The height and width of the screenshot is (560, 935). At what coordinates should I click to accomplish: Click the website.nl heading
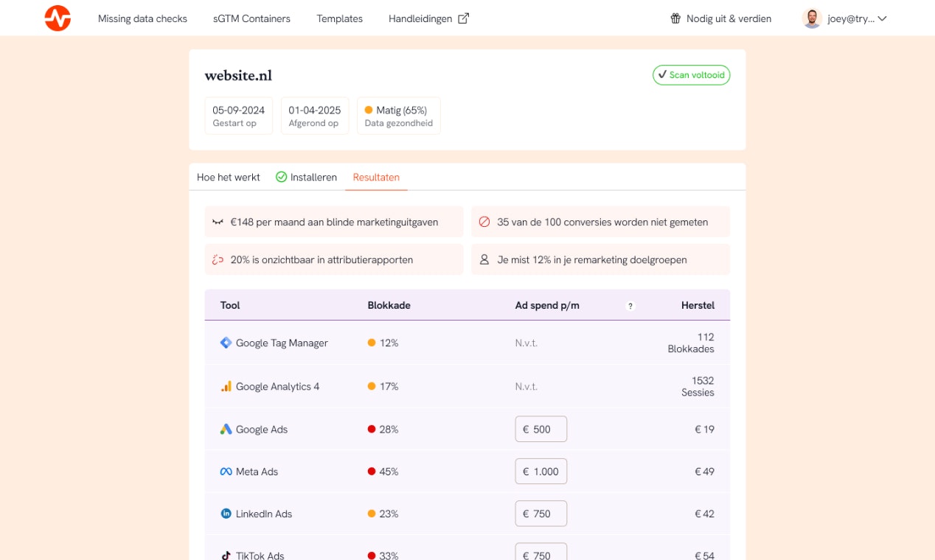(x=238, y=75)
